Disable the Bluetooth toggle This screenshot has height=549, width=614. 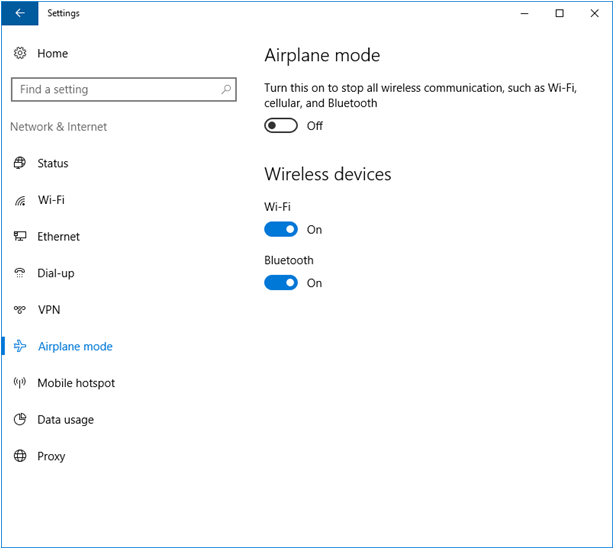281,283
